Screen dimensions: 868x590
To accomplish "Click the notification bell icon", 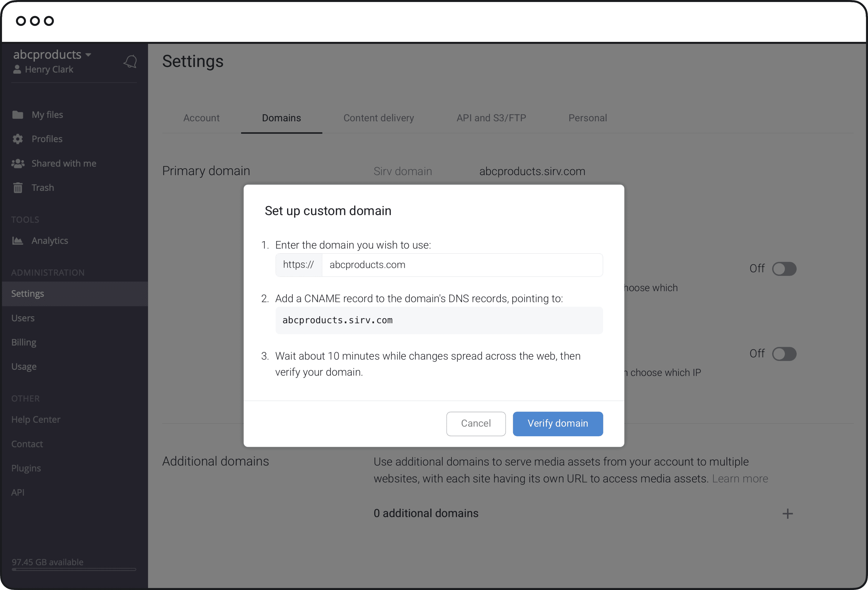I will point(130,62).
